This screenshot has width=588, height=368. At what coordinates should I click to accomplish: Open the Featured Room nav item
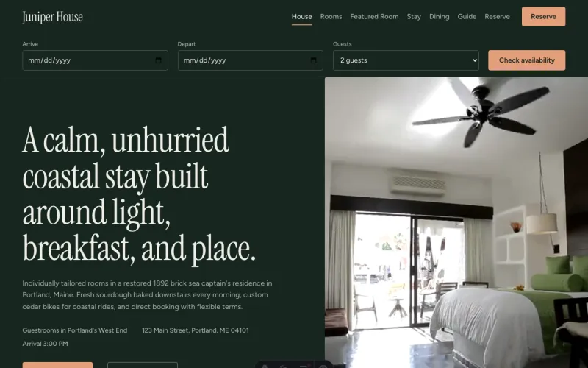[374, 16]
